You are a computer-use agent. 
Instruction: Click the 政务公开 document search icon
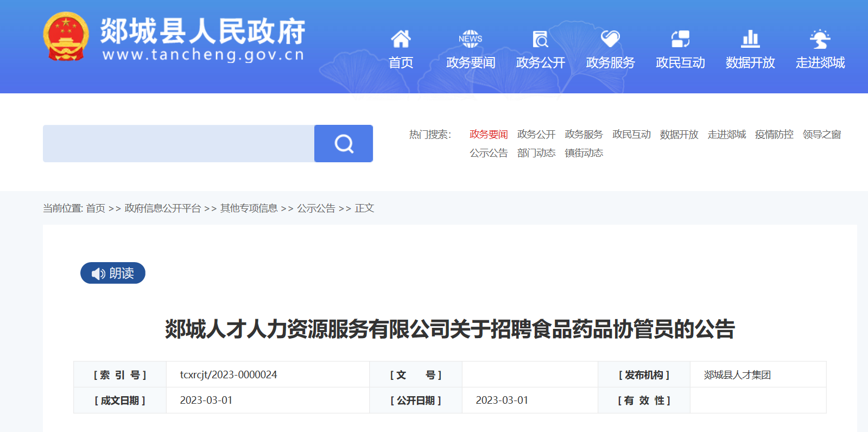click(540, 39)
